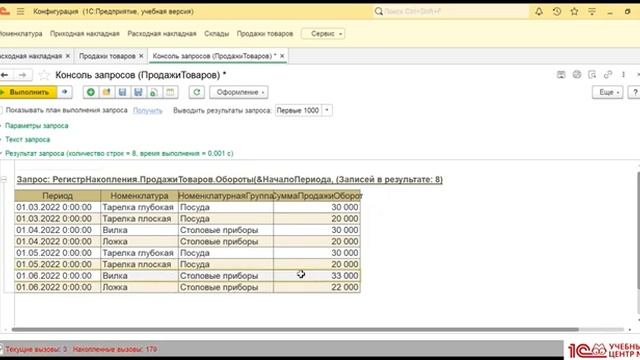Open the vertical three-dots menu

click(623, 75)
